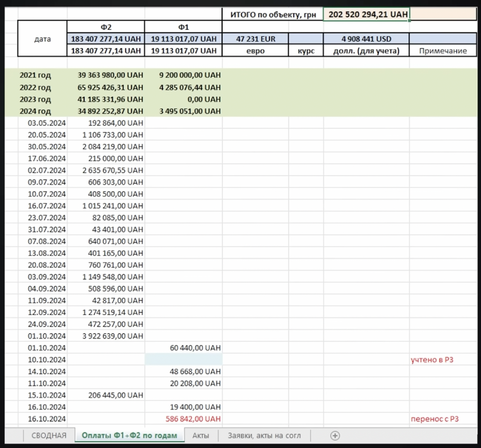Select the 401 165,00 UAH amount

tap(106, 253)
